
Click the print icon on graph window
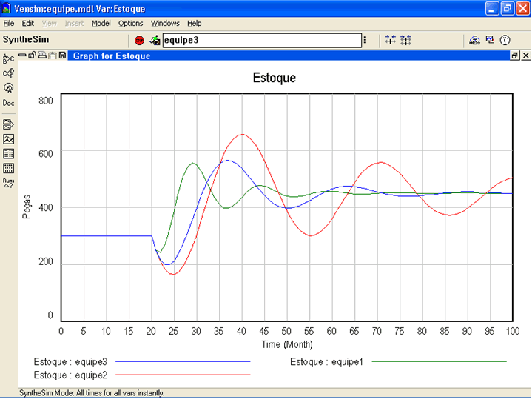43,56
